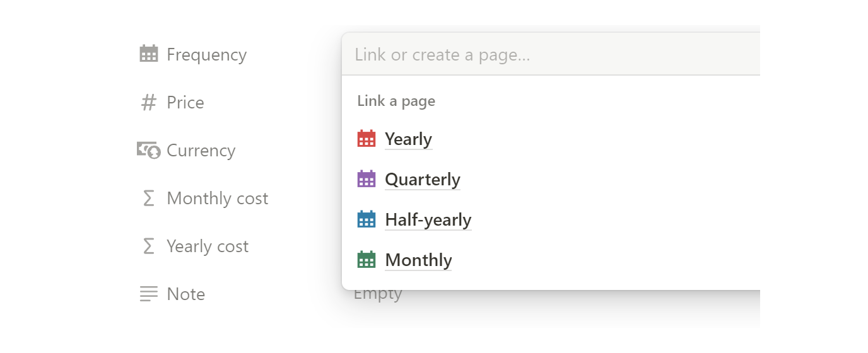Pick Monthly in the link list
Viewport: 868px width, 353px height.
(418, 260)
